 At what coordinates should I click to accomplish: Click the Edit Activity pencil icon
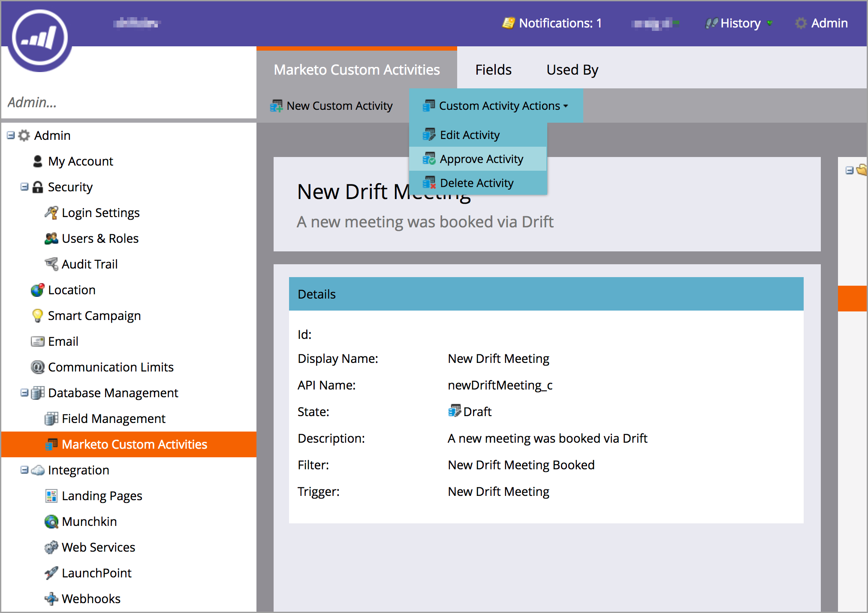pyautogui.click(x=429, y=135)
